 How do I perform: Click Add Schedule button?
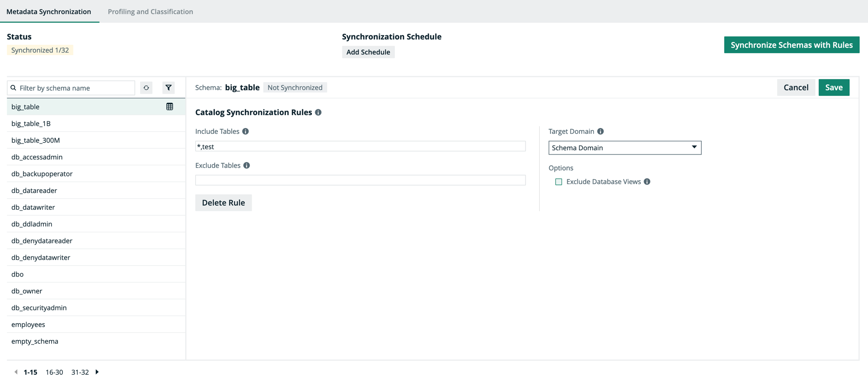click(368, 52)
